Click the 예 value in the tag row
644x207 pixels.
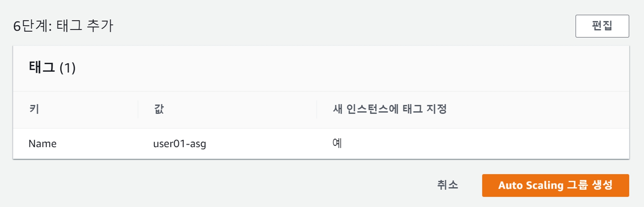337,143
